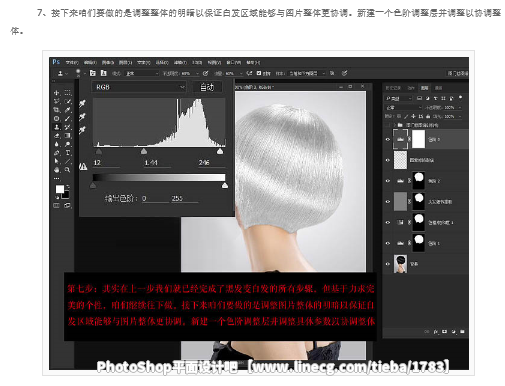Image resolution: width=505 pixels, height=386 pixels.
Task: Open the Image menu
Action: (108, 62)
